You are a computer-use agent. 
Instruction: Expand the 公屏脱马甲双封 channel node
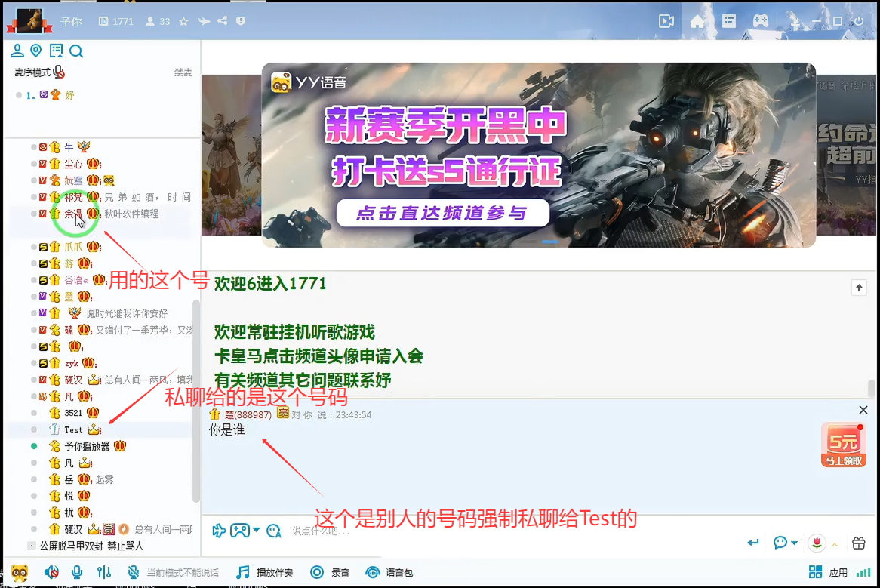coord(31,546)
